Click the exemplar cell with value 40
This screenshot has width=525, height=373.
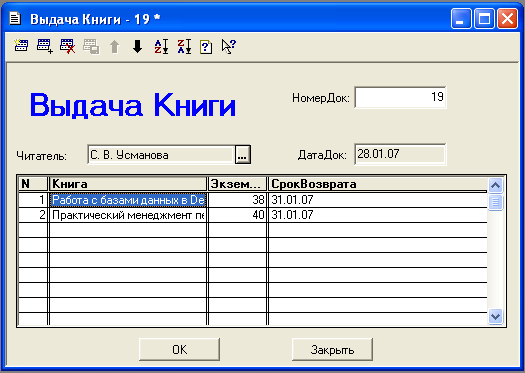(x=237, y=215)
